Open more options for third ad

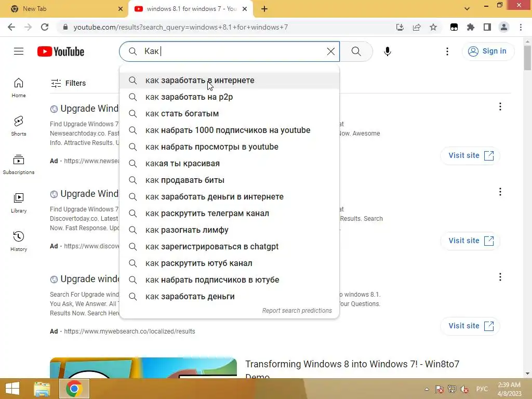click(500, 277)
